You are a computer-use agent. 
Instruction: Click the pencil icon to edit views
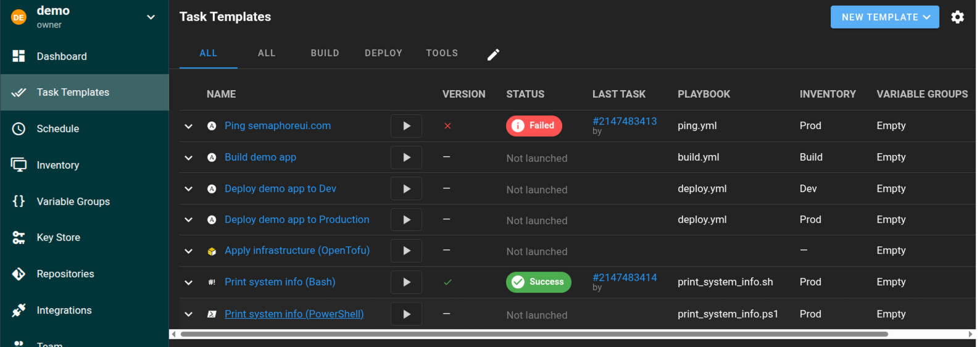coord(493,54)
